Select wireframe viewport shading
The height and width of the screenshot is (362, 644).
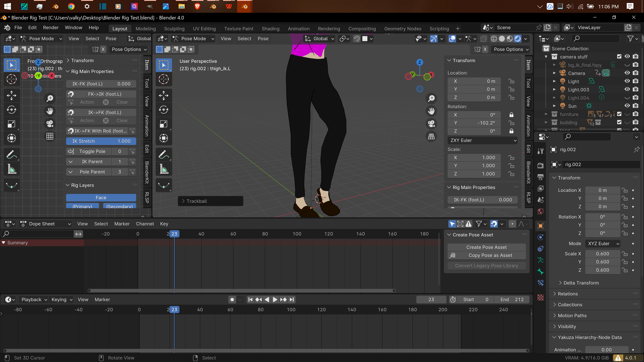pyautogui.click(x=494, y=39)
